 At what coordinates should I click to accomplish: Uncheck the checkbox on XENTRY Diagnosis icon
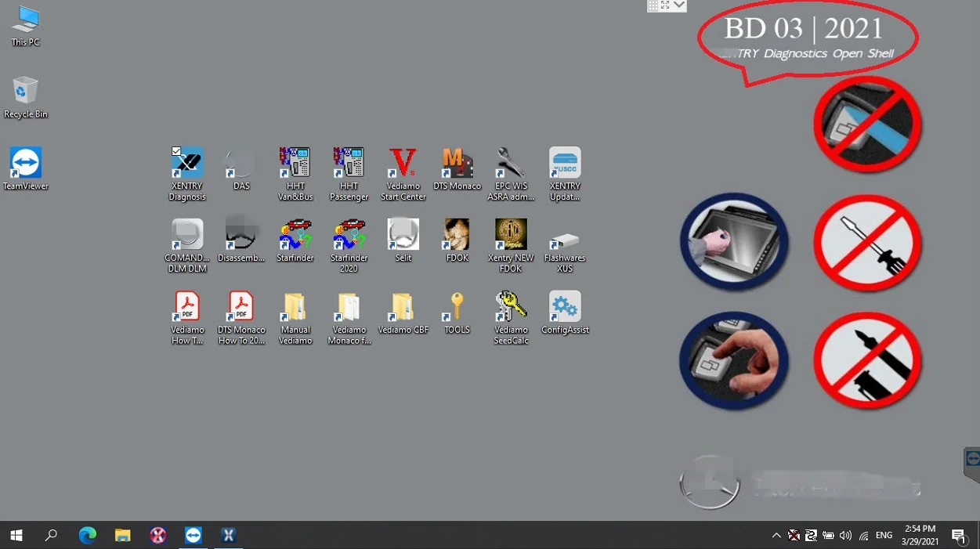(x=177, y=152)
